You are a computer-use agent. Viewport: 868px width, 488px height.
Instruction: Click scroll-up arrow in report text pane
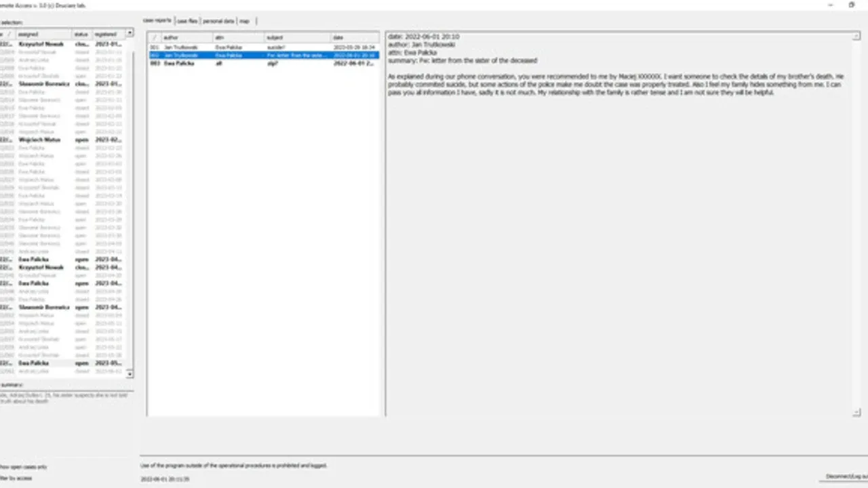coord(856,37)
